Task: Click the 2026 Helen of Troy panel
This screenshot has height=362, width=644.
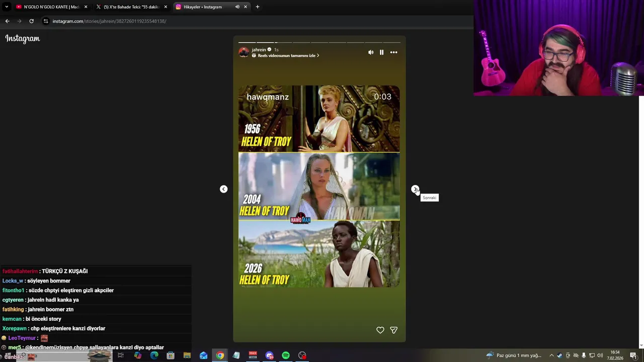Action: (319, 254)
